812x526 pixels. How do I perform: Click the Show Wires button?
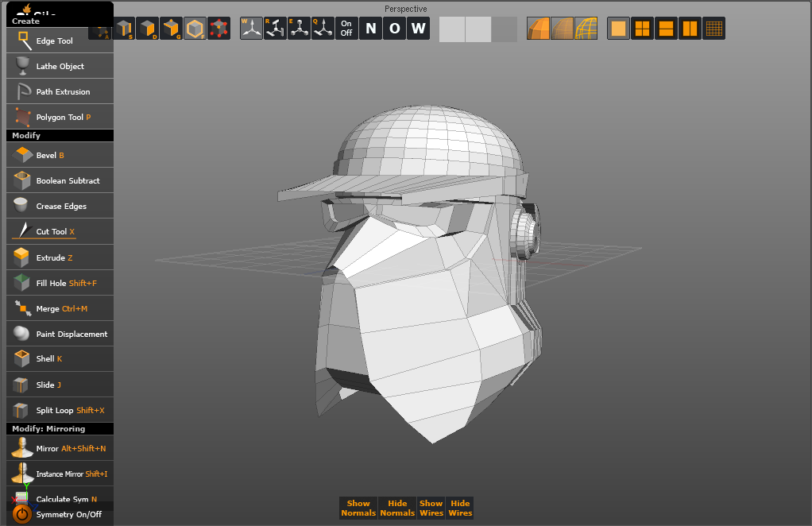pos(431,508)
